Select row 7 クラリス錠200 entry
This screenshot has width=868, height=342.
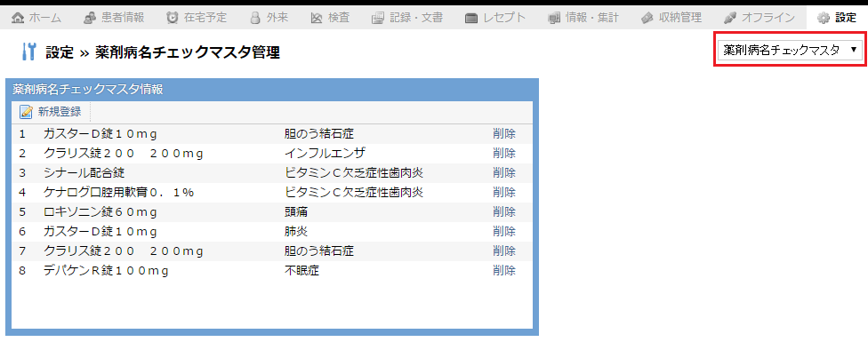click(x=272, y=251)
